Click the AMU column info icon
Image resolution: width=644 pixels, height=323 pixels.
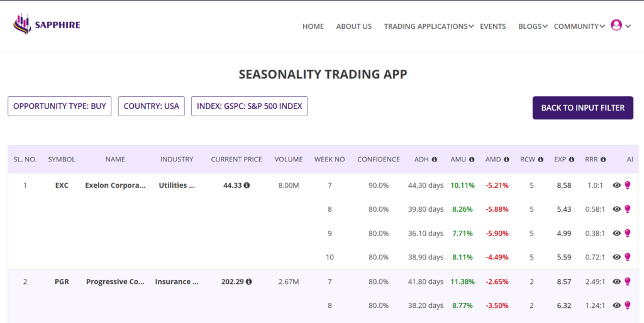[471, 160]
